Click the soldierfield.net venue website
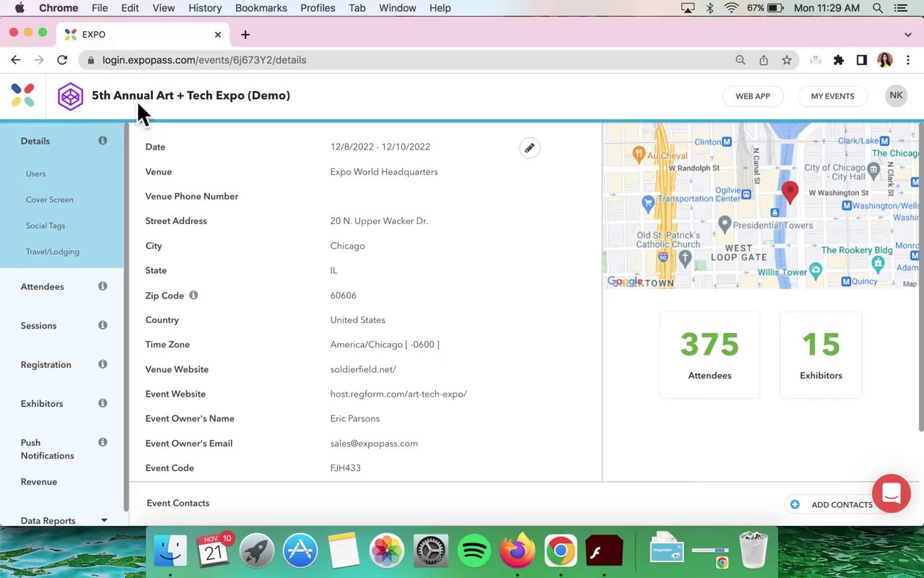Screen dimensions: 924x578 tap(363, 369)
